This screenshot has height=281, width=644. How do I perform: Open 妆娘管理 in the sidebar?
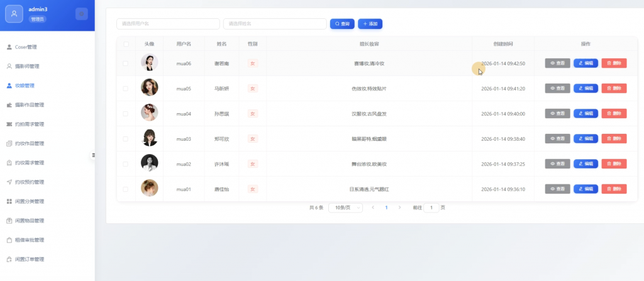coord(25,85)
